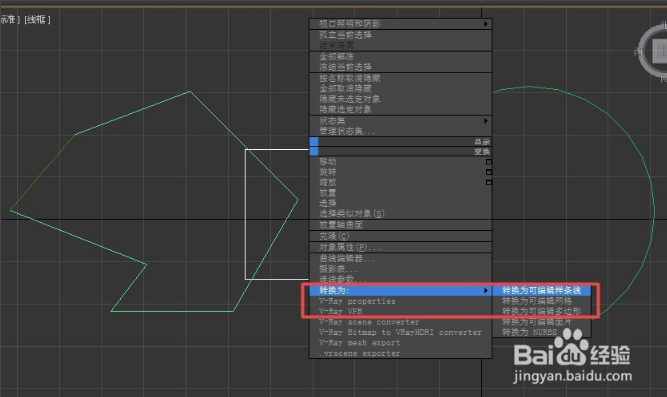Open the 标准 viewport label menu

(9, 19)
